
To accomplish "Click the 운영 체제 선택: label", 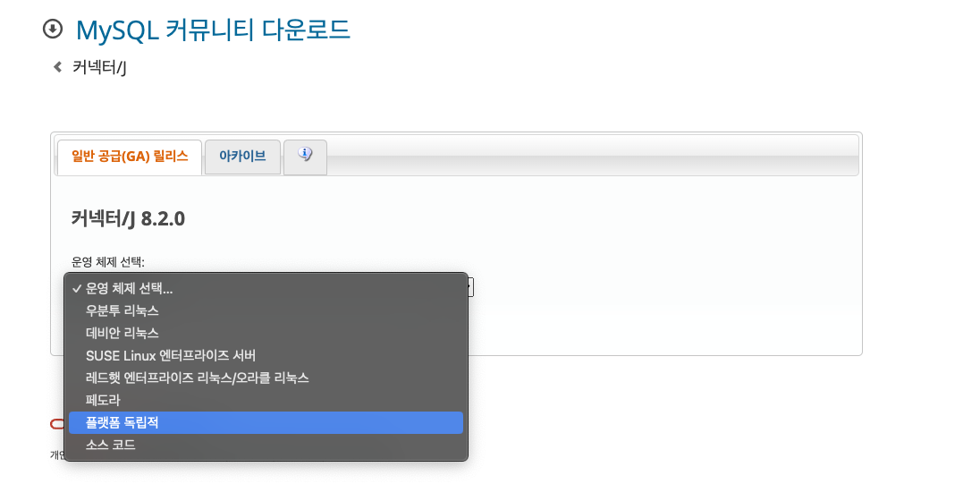I will 108,261.
